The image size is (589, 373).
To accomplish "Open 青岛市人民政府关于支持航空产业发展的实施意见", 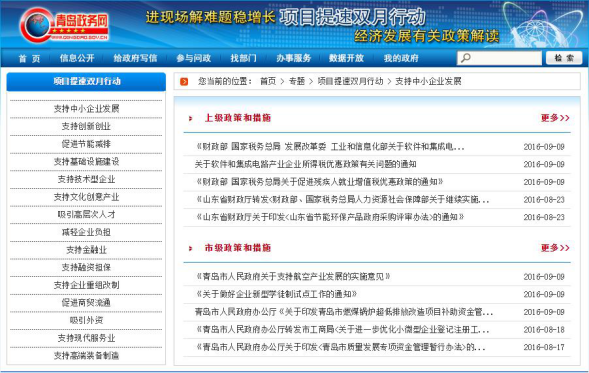I will 293,276.
